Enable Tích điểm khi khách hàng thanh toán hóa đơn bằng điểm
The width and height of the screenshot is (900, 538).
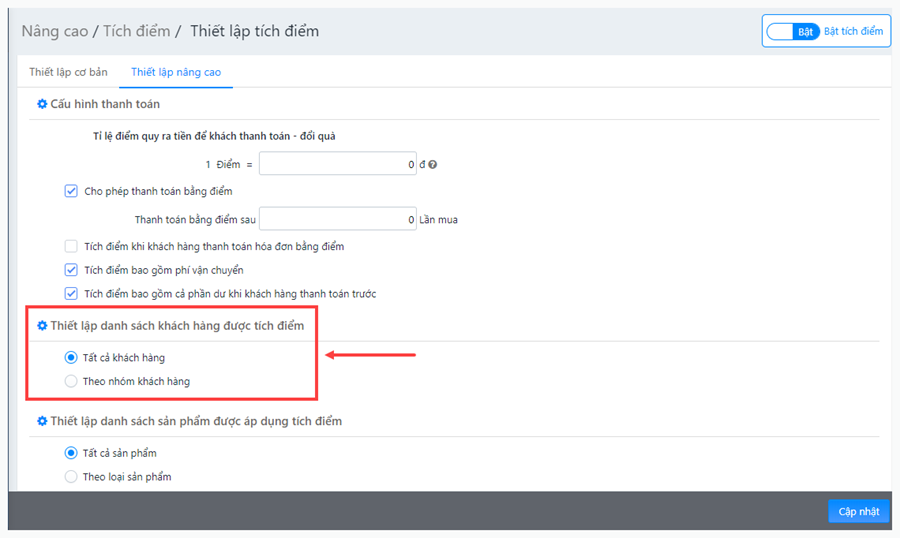71,246
